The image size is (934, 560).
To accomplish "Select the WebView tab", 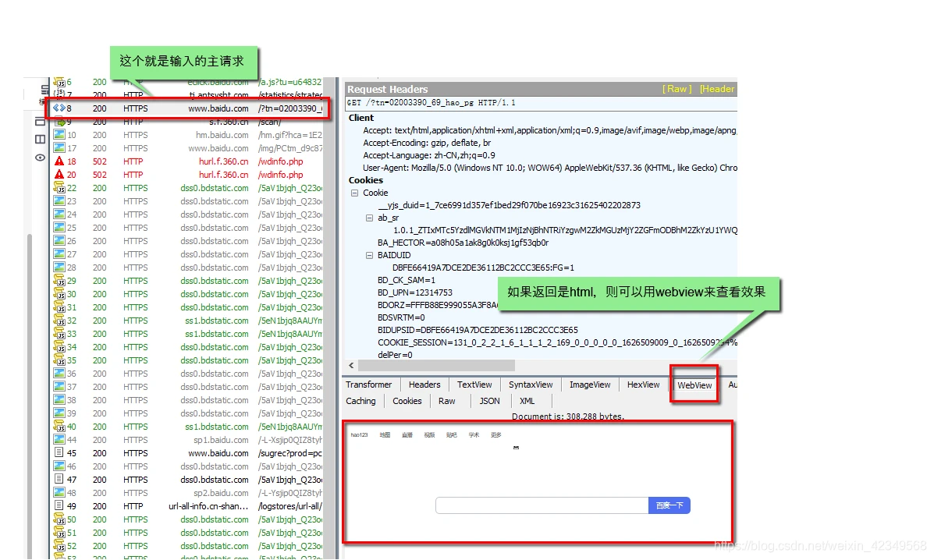I will [694, 385].
